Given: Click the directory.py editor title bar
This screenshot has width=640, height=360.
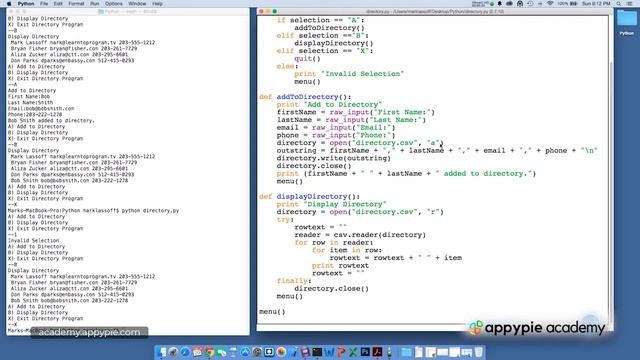Looking at the screenshot, I should click(434, 11).
